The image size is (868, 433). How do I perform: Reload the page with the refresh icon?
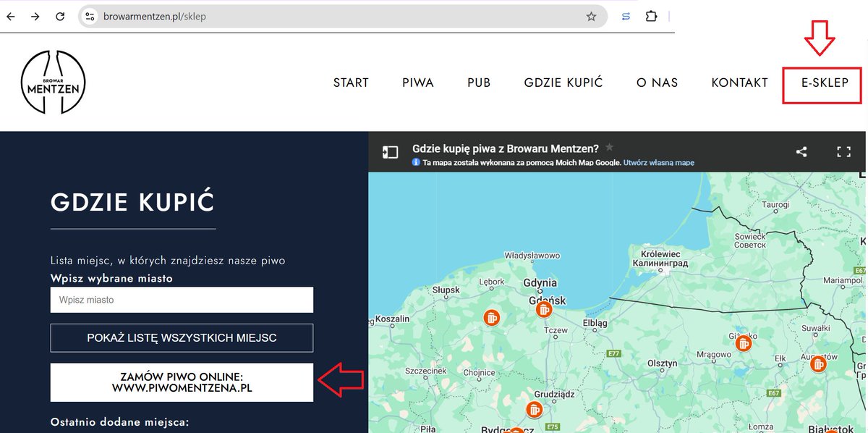tap(61, 16)
